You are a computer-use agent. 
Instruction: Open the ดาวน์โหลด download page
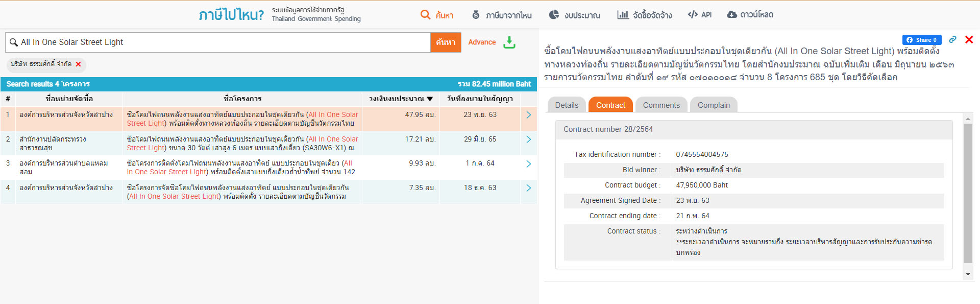click(x=750, y=15)
